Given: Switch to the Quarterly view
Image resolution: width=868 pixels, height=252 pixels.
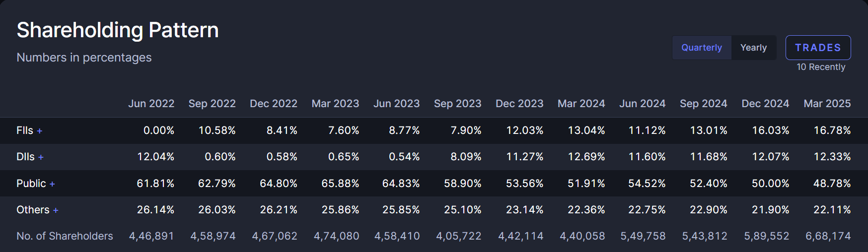Looking at the screenshot, I should coord(702,48).
